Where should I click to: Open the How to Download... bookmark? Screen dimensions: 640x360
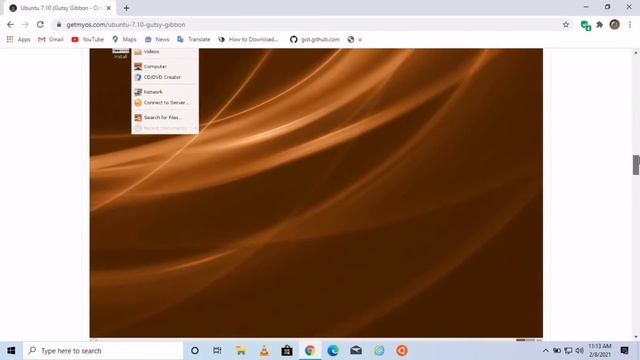(x=248, y=39)
